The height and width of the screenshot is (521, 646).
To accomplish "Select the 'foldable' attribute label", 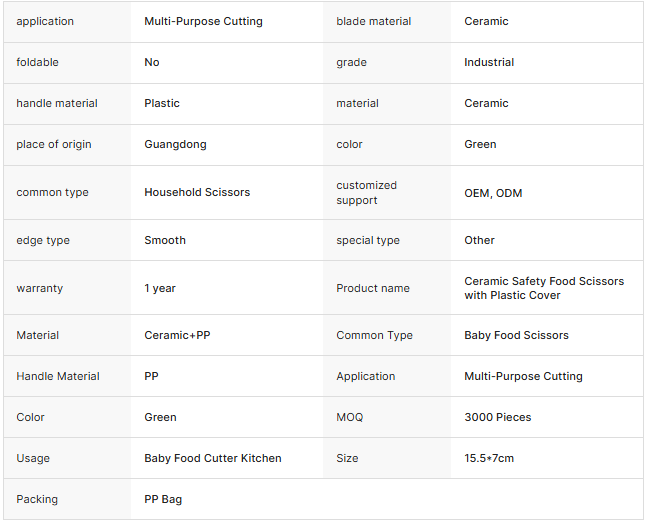I will coord(37,62).
